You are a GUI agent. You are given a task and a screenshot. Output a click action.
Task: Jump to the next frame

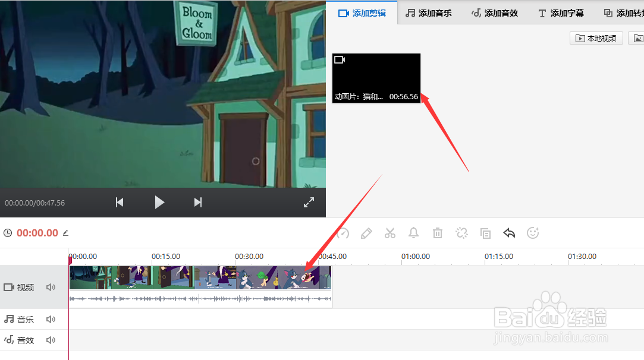click(198, 203)
